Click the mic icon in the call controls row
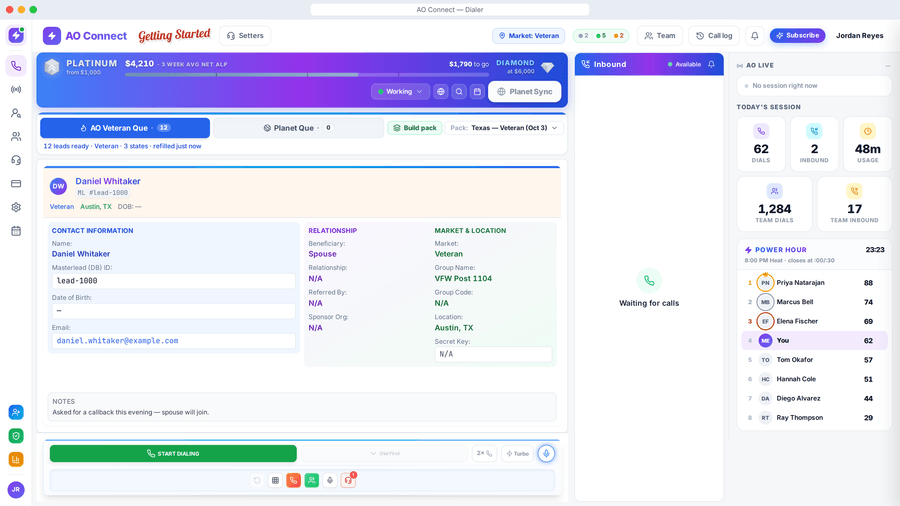 point(330,480)
